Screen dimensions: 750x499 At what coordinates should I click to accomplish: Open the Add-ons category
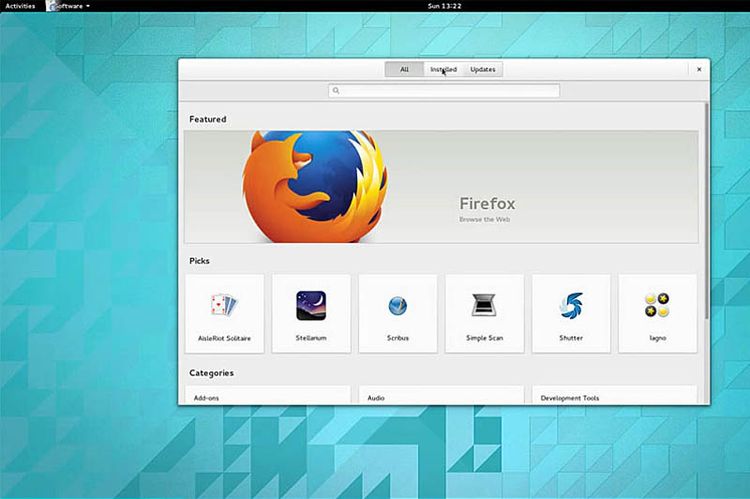tap(268, 396)
